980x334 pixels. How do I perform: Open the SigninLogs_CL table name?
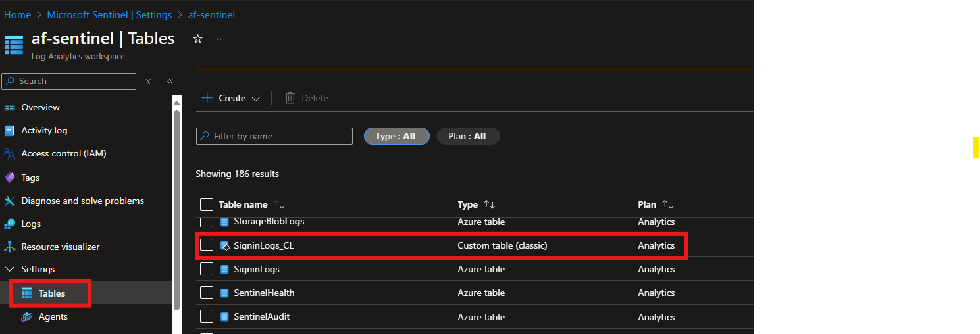pyautogui.click(x=263, y=245)
